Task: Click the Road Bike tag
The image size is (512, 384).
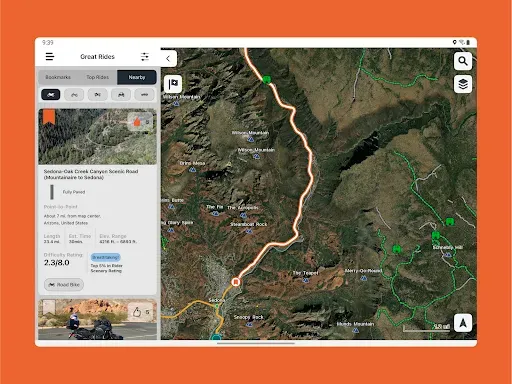Action: point(64,285)
